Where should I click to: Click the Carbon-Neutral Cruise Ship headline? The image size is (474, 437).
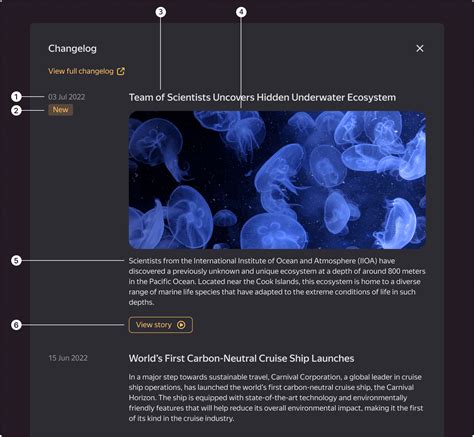point(241,358)
